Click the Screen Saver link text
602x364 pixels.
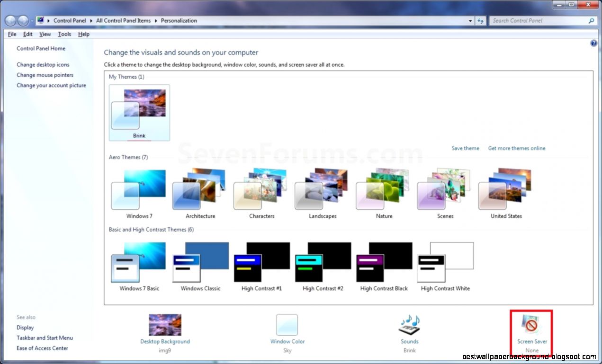coord(532,341)
